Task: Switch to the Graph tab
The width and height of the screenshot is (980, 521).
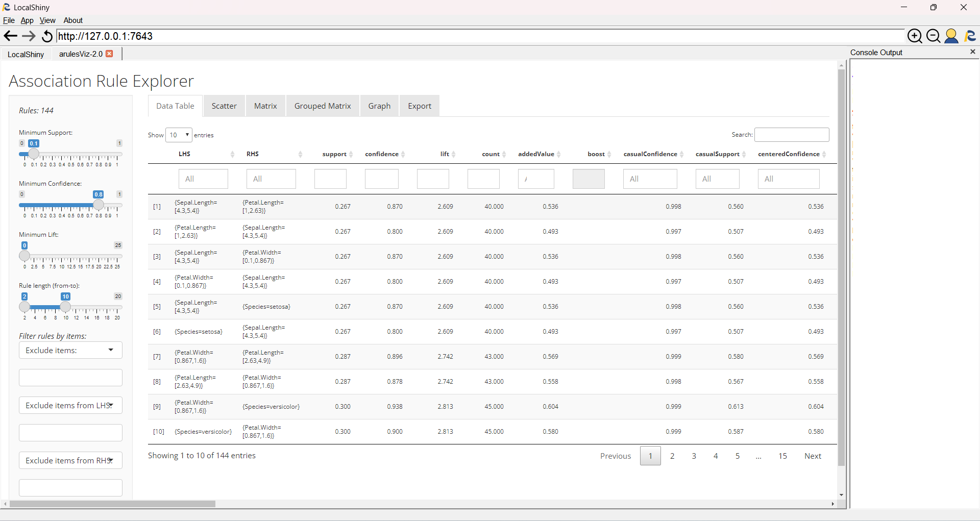Action: tap(379, 106)
